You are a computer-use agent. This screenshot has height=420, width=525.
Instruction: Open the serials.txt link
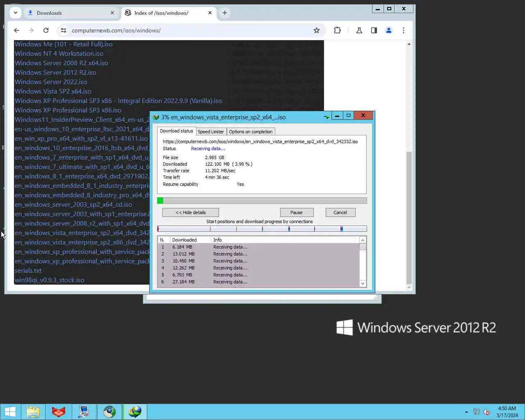coord(28,271)
